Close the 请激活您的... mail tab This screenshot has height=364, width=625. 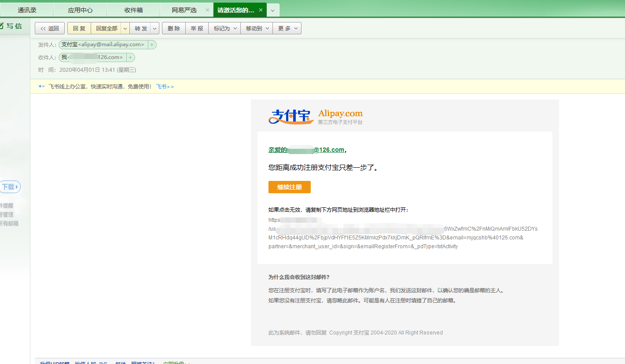[x=261, y=10]
